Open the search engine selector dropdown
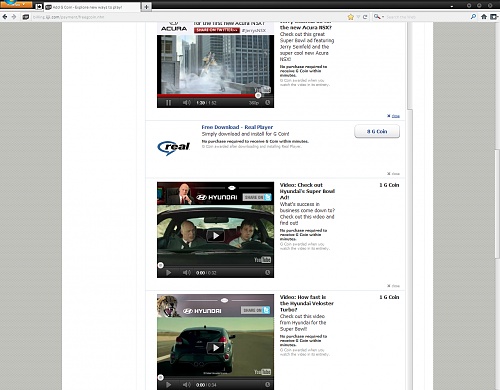 pos(379,17)
